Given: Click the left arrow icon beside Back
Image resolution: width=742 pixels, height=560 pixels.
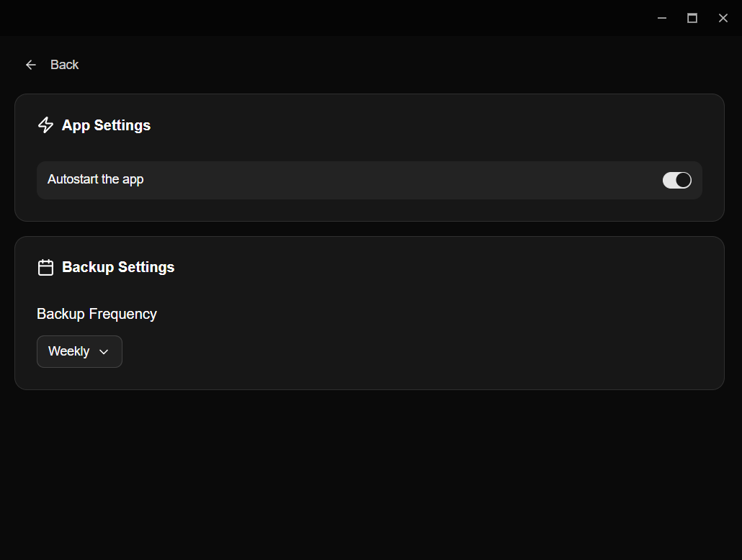Looking at the screenshot, I should click(x=31, y=65).
